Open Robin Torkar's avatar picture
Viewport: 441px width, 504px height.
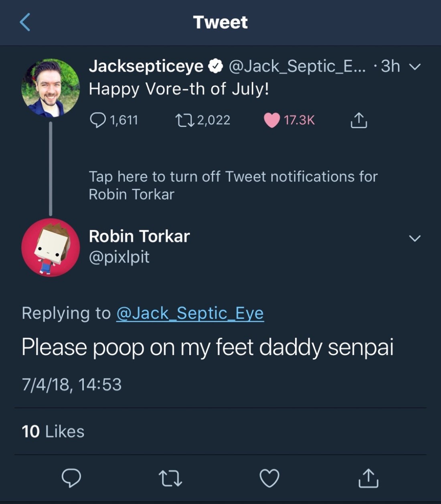click(x=51, y=248)
